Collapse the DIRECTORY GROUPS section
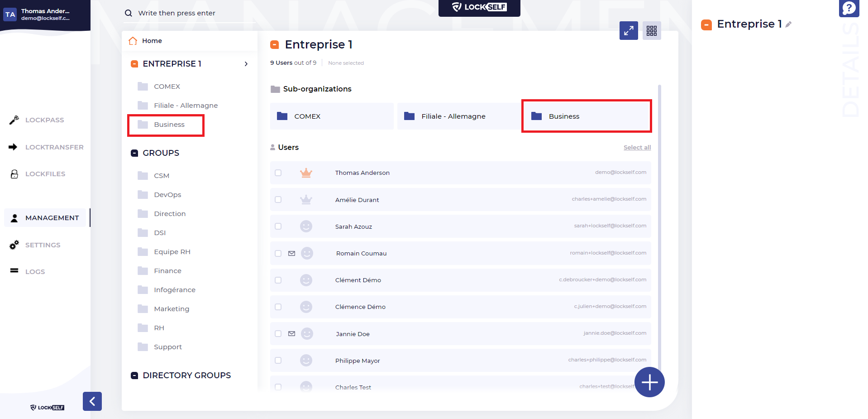 (x=134, y=376)
